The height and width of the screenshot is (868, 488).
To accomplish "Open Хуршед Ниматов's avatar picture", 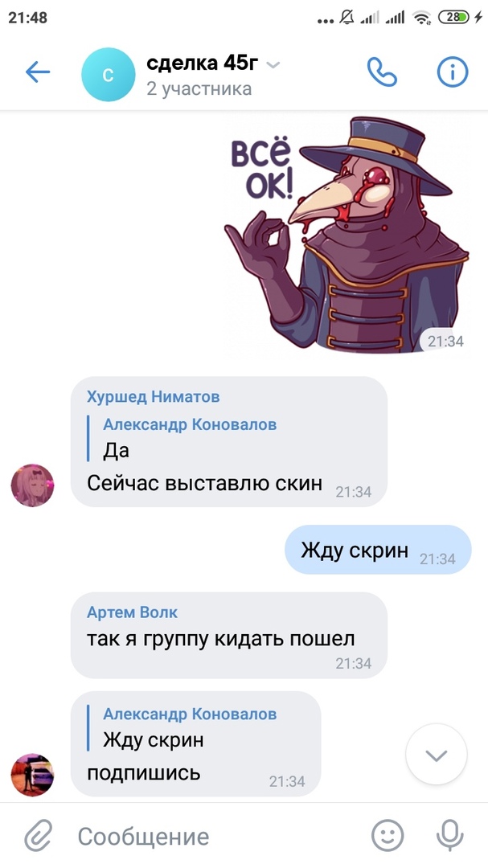I will click(33, 485).
